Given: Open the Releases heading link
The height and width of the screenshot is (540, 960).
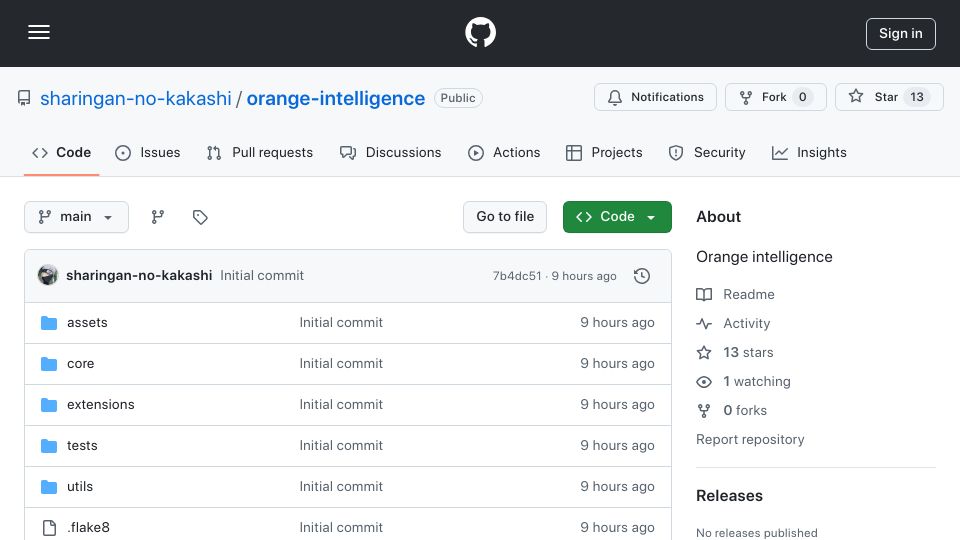Looking at the screenshot, I should pyautogui.click(x=729, y=496).
